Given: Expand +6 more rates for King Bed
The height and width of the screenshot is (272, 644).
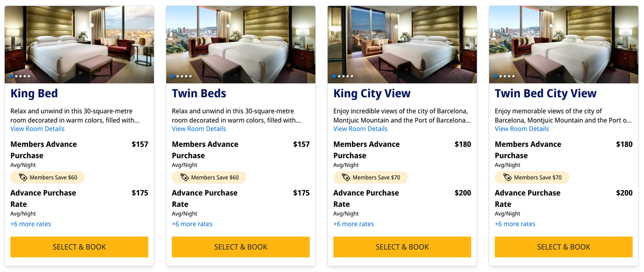Looking at the screenshot, I should [x=31, y=224].
